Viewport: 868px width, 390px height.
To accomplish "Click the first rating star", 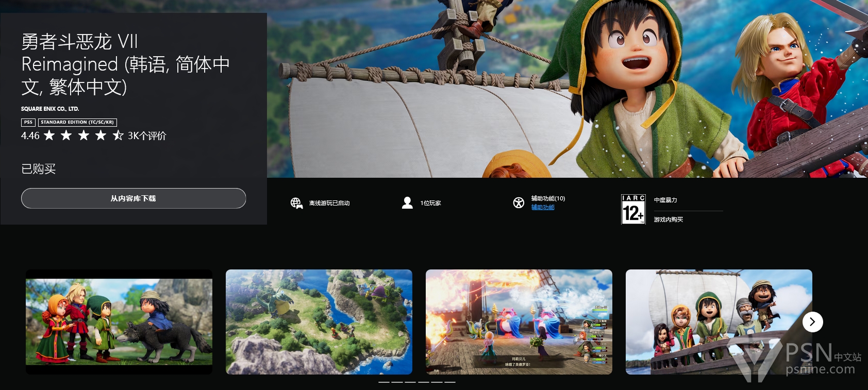I will (49, 135).
